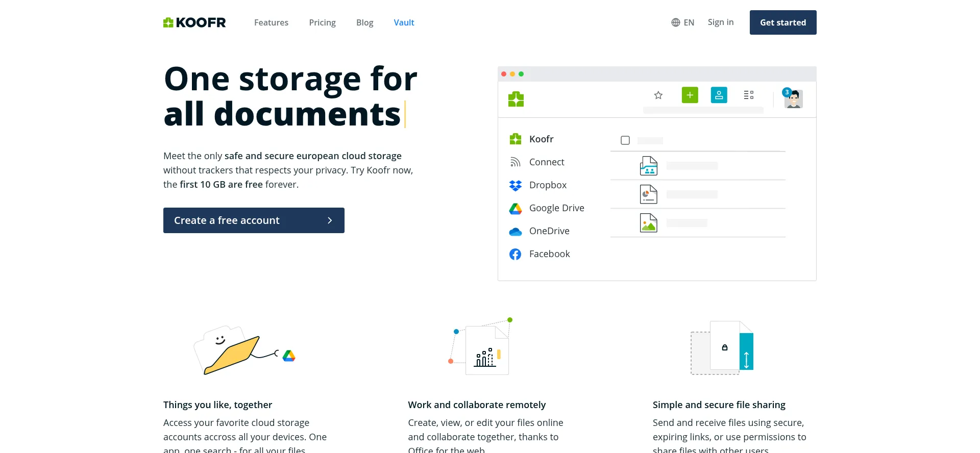
Task: Click the Things you like, together heading
Action: pos(217,405)
